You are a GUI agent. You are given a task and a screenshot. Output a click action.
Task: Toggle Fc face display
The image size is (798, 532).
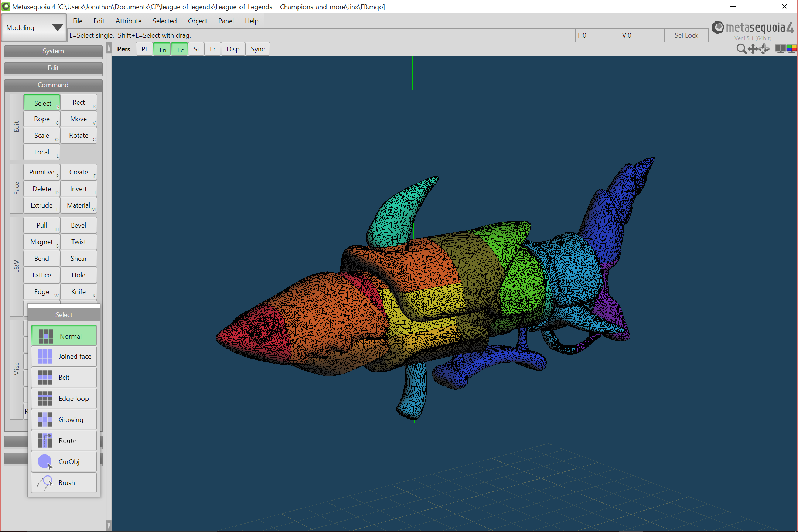180,49
